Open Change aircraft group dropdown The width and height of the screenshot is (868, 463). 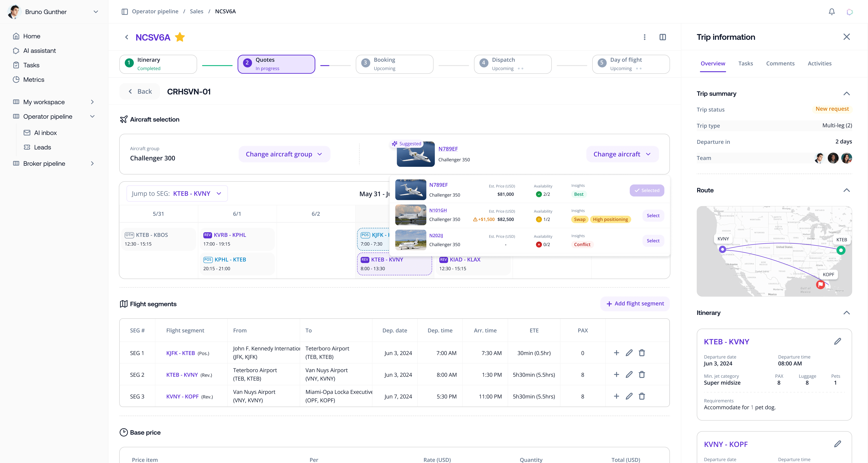(284, 154)
